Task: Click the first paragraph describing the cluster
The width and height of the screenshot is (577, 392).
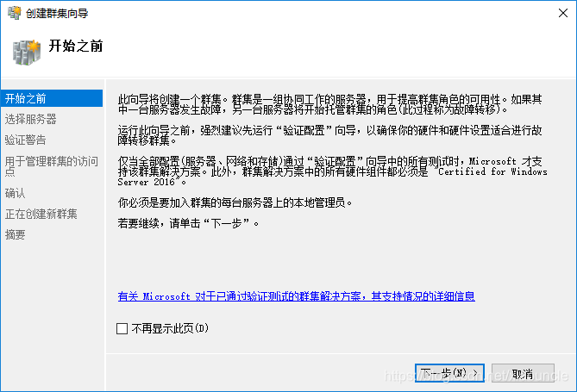Action: pos(329,104)
